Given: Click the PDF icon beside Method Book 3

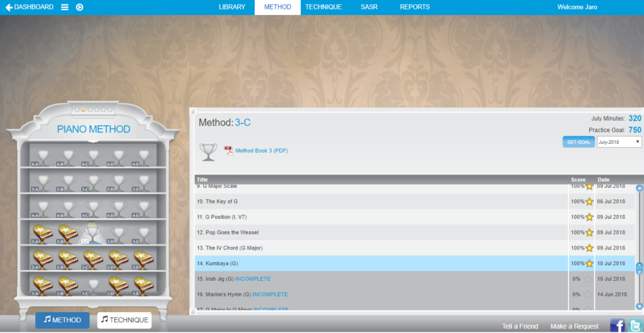Looking at the screenshot, I should tap(228, 151).
